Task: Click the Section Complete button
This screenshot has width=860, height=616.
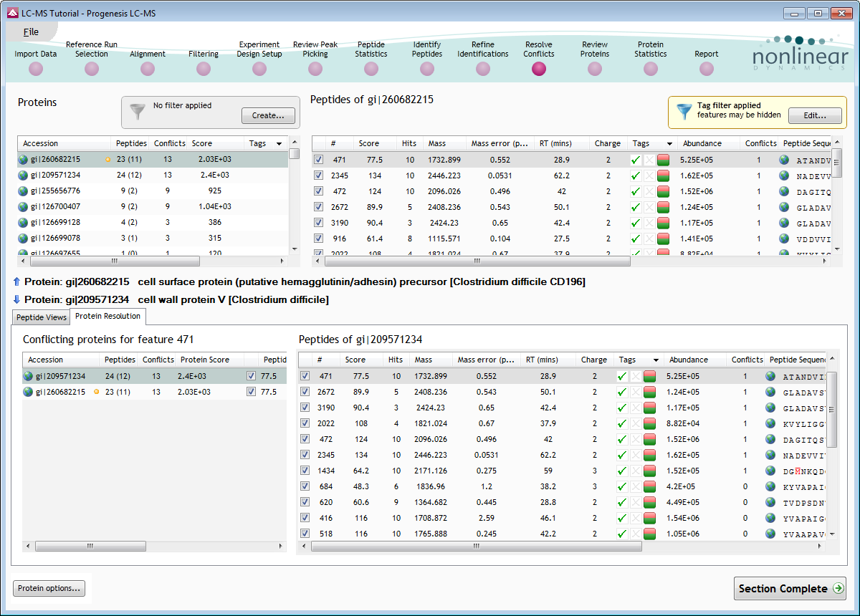Action: click(x=790, y=589)
